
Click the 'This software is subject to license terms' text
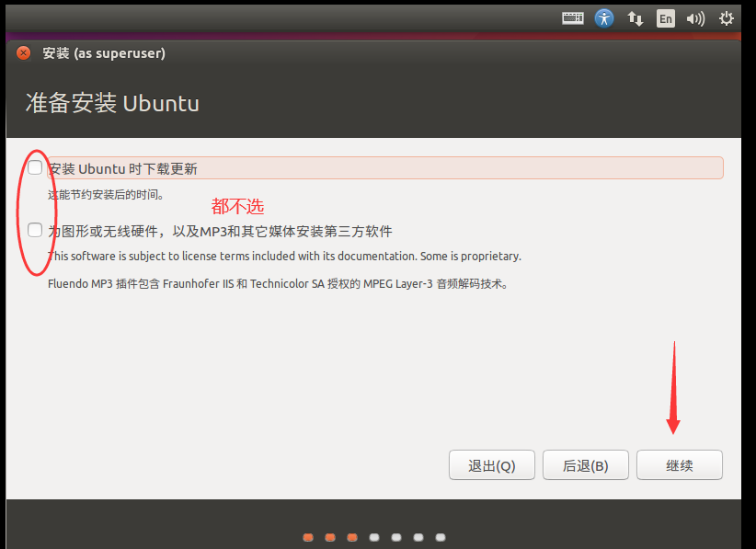coord(284,256)
